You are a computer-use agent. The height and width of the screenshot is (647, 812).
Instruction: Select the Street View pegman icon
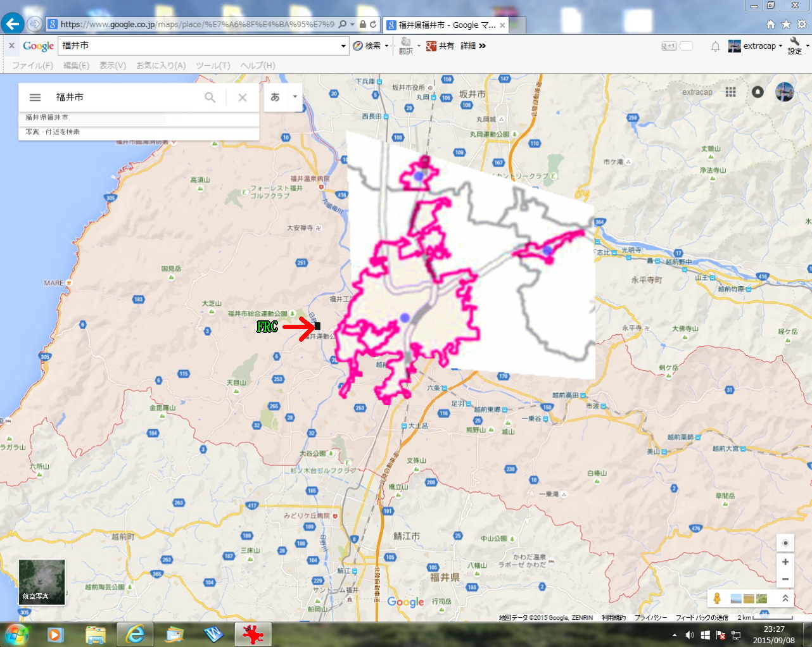coord(717,598)
